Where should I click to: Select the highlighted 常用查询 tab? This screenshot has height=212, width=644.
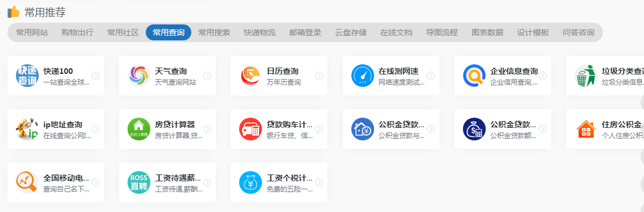(169, 32)
